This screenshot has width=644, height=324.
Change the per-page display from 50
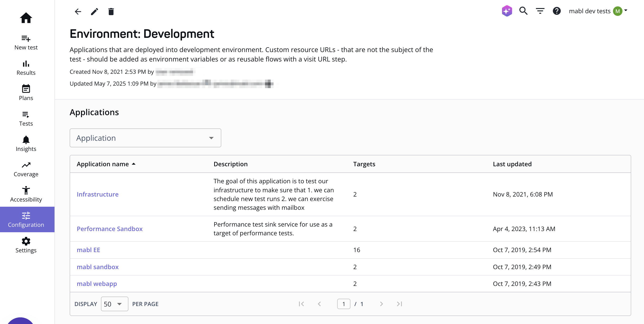[x=114, y=304]
